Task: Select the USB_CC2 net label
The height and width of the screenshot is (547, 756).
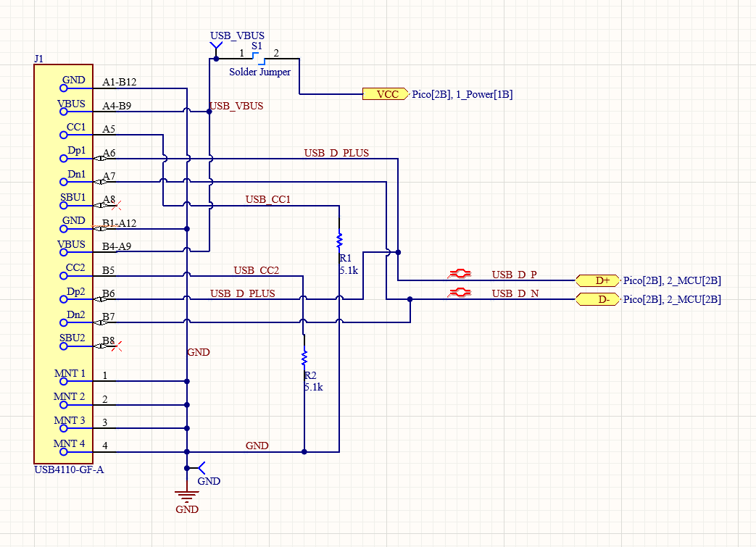Action: [257, 270]
